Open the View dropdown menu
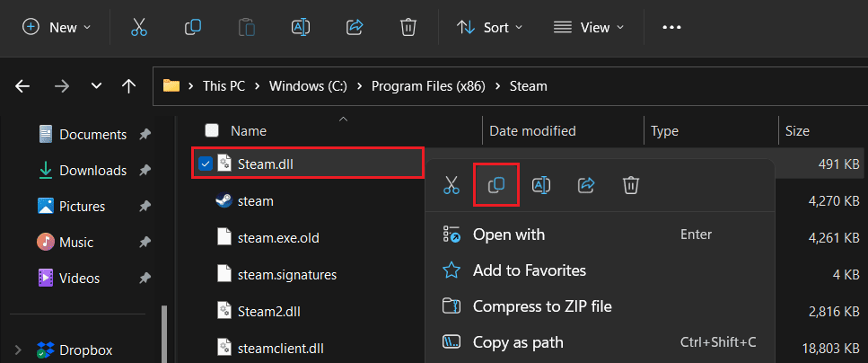The image size is (868, 363). tap(589, 27)
